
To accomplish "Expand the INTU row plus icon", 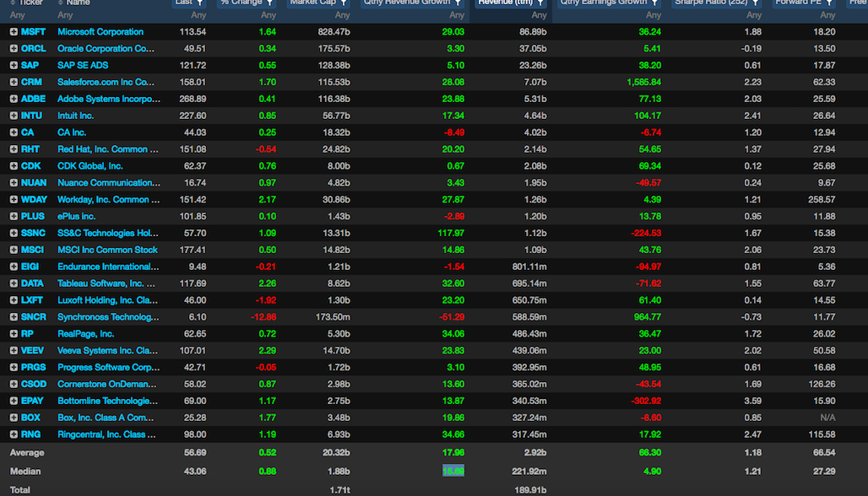I will 14,116.
